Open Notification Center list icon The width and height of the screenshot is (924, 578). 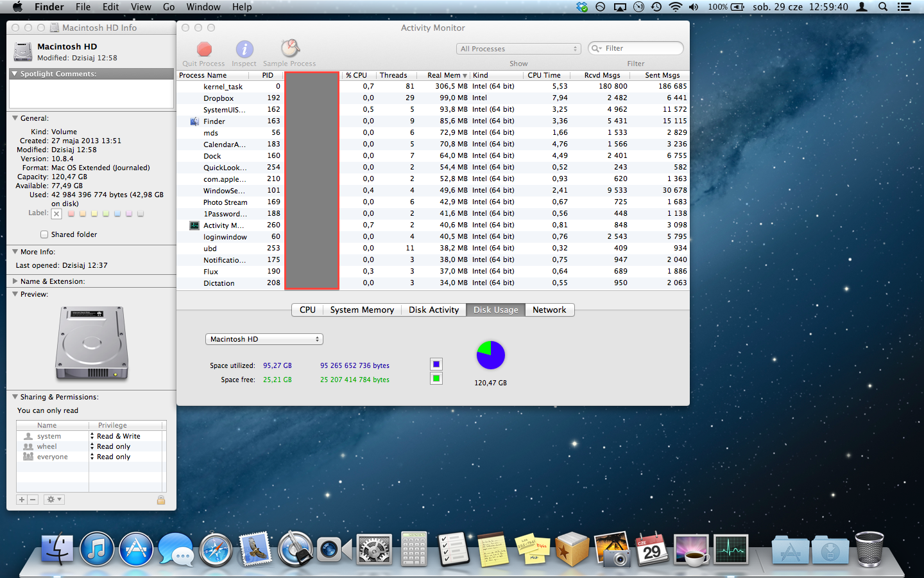904,7
